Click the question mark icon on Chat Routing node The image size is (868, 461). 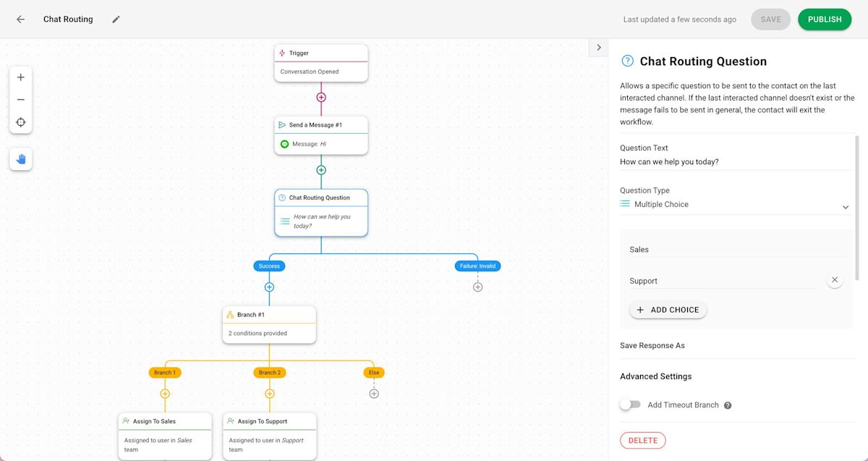pos(282,198)
